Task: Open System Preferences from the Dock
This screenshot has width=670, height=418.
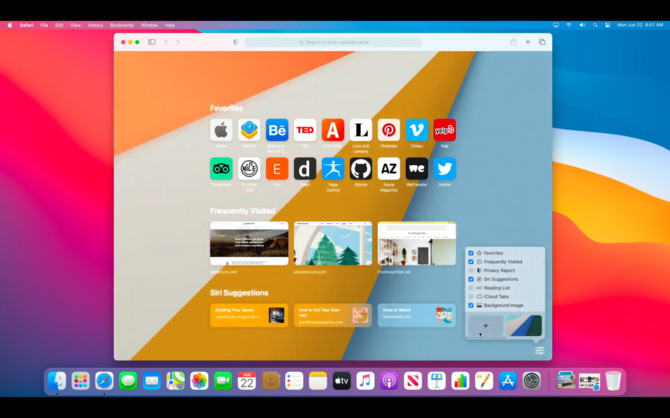Action: [532, 380]
